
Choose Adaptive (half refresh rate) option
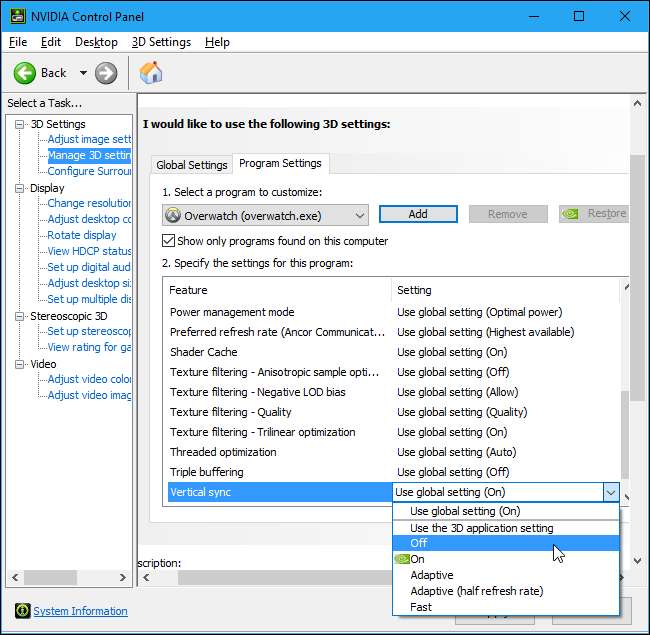point(476,591)
